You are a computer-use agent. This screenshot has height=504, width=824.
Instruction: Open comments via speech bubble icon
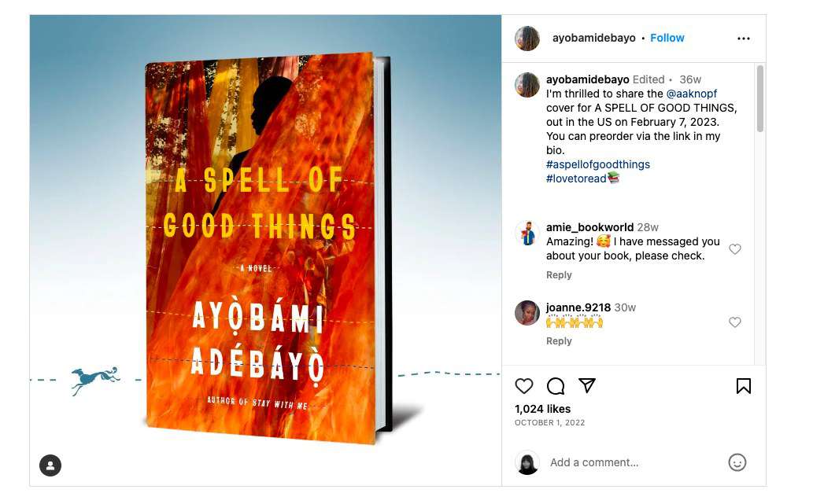[x=556, y=386]
